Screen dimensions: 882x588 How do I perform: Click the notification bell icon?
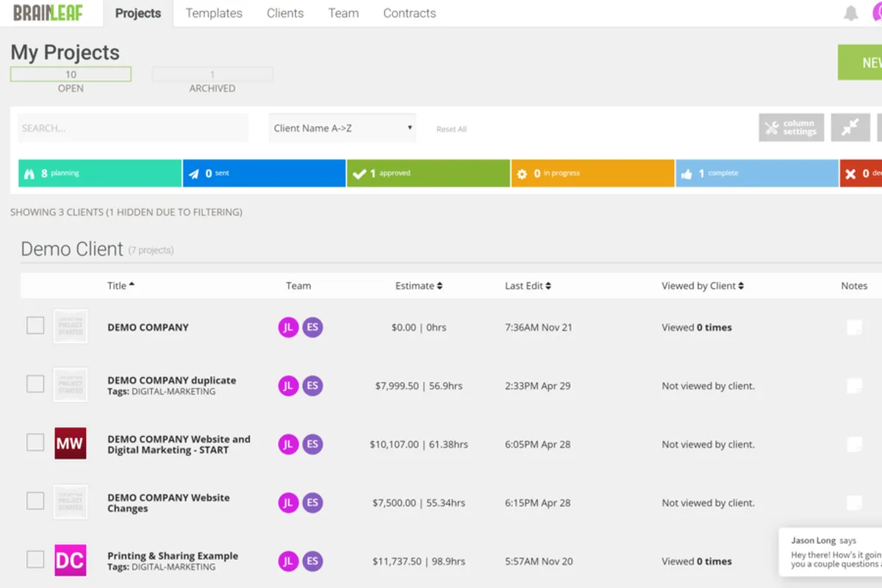pos(850,13)
